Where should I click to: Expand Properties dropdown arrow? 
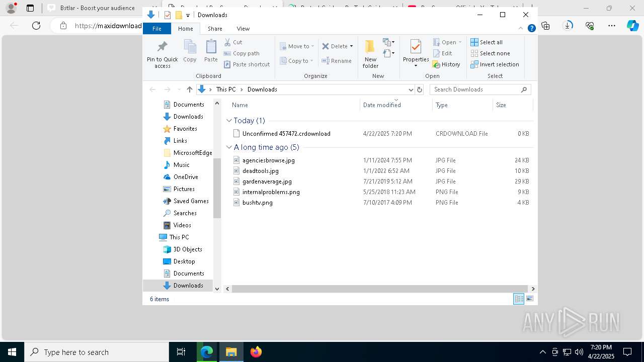click(x=416, y=66)
